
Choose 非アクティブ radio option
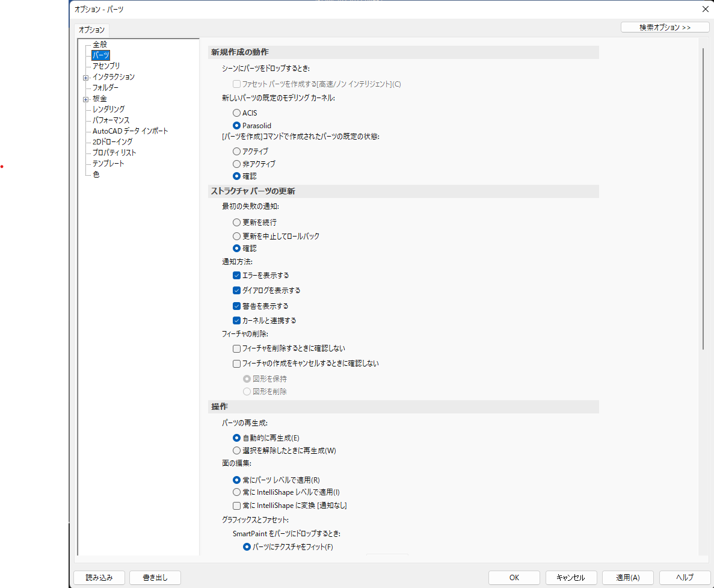237,164
